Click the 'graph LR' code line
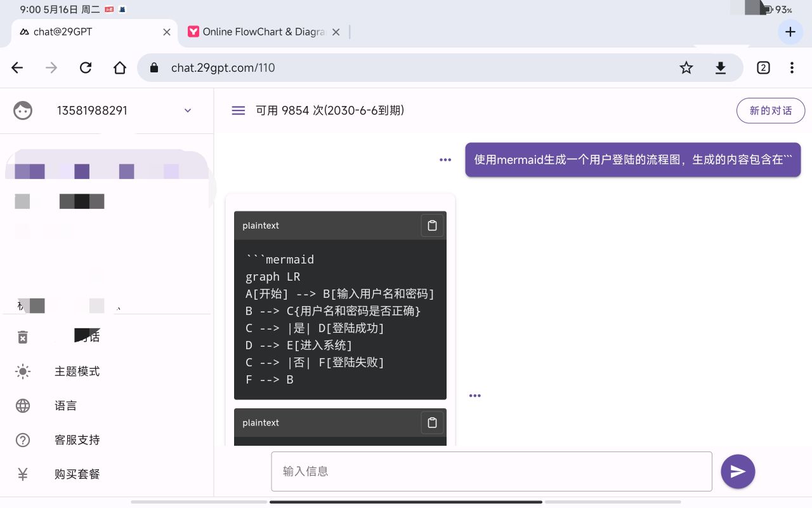 click(x=273, y=277)
